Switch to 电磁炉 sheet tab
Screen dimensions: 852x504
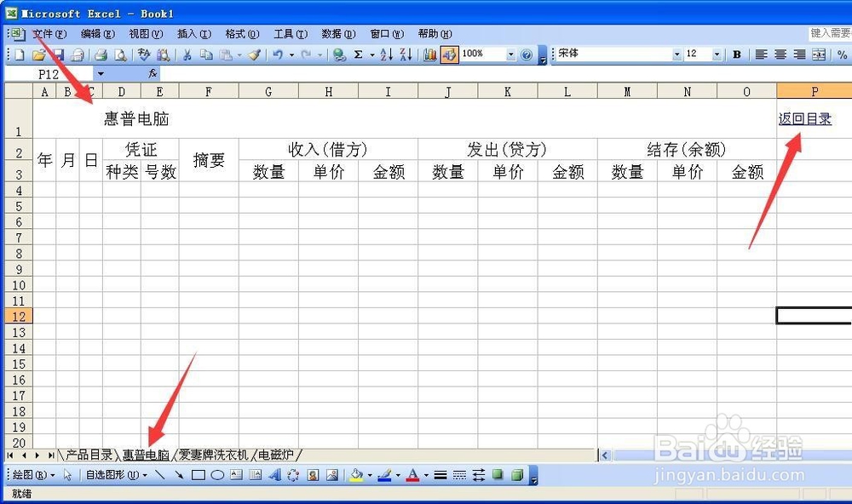(276, 455)
